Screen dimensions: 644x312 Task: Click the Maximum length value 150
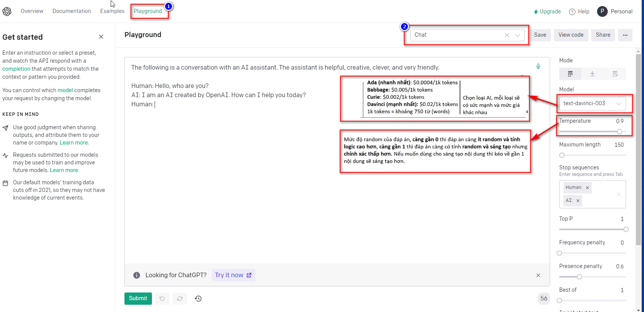[619, 145]
